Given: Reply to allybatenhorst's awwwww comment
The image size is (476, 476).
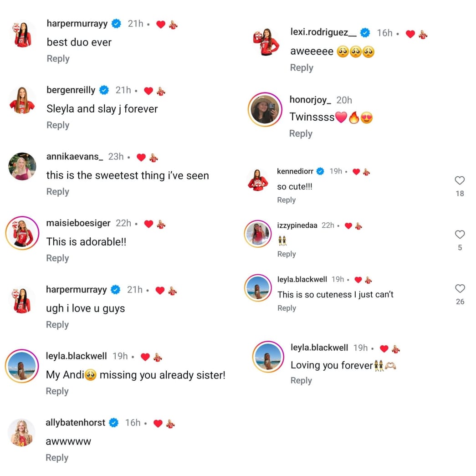Looking at the screenshot, I should pyautogui.click(x=57, y=457).
